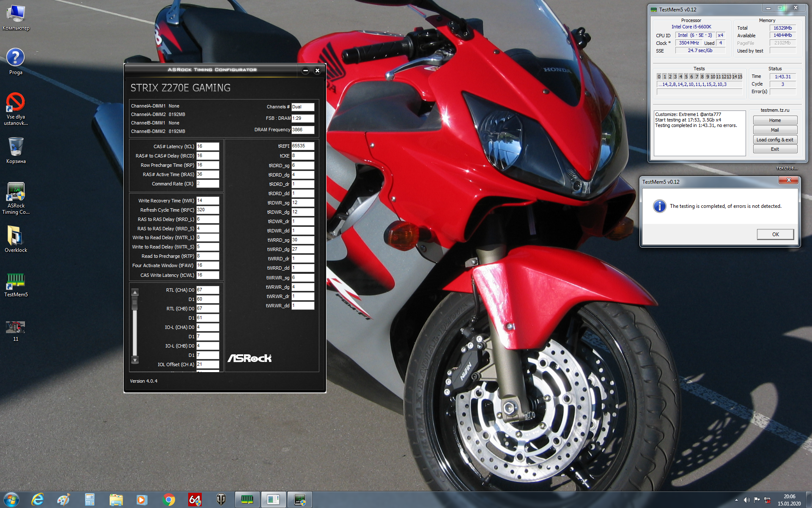Open the Корзина recycle bin

[16, 147]
